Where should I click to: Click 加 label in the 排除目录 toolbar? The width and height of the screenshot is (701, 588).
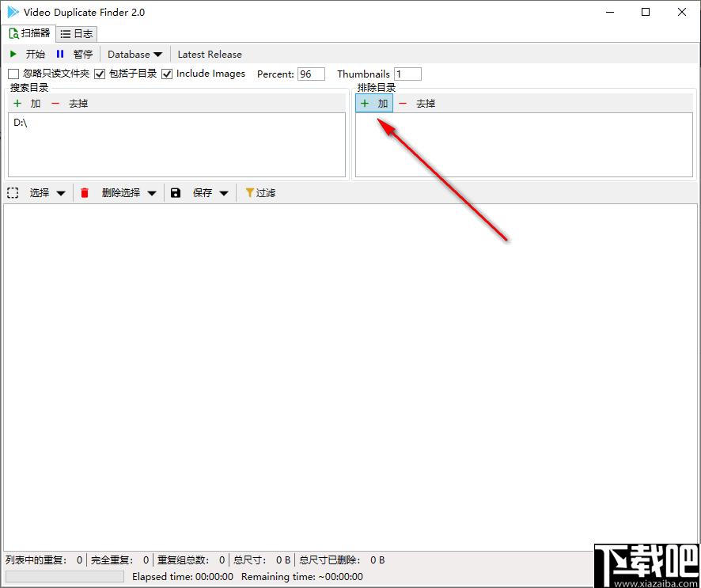coord(383,104)
